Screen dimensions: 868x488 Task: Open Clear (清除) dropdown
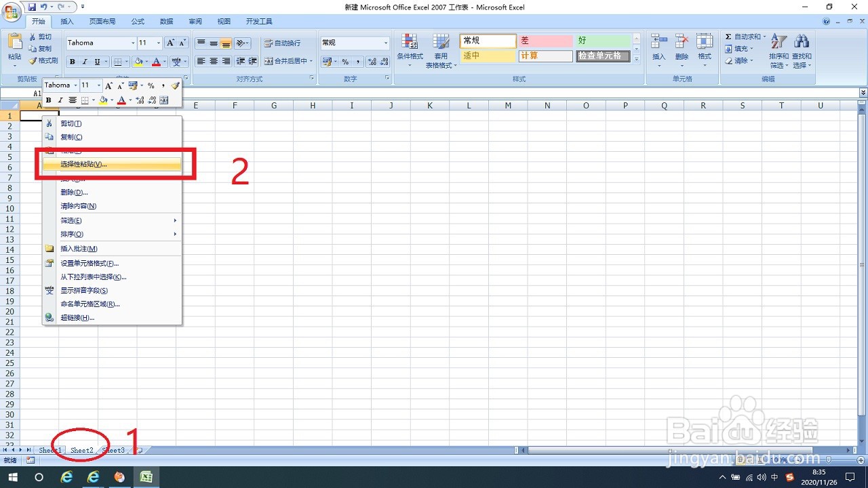click(x=739, y=60)
